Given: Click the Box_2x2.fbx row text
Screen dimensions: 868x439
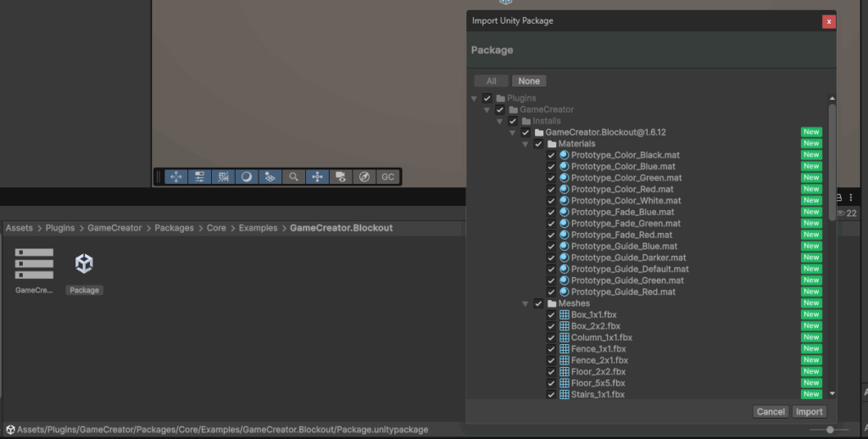Looking at the screenshot, I should pyautogui.click(x=596, y=326).
